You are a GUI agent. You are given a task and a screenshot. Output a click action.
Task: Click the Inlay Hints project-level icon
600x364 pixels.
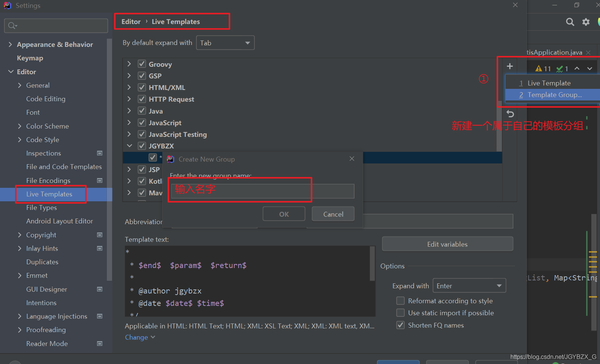tap(100, 248)
